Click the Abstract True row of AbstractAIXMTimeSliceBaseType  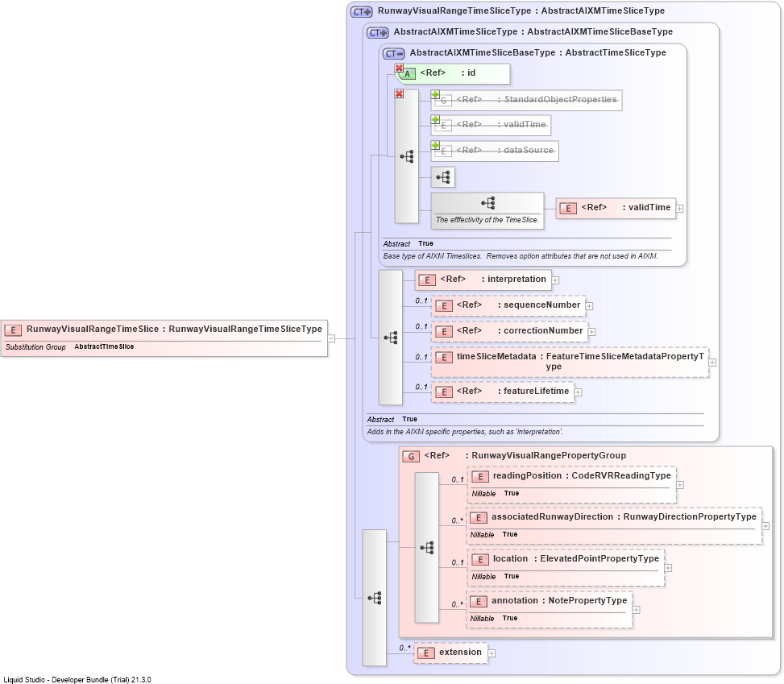408,244
